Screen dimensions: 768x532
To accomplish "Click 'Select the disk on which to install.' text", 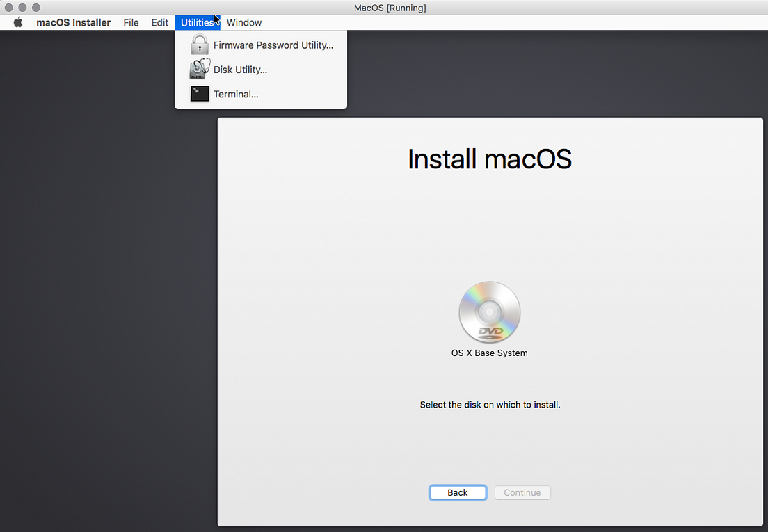I will point(490,405).
